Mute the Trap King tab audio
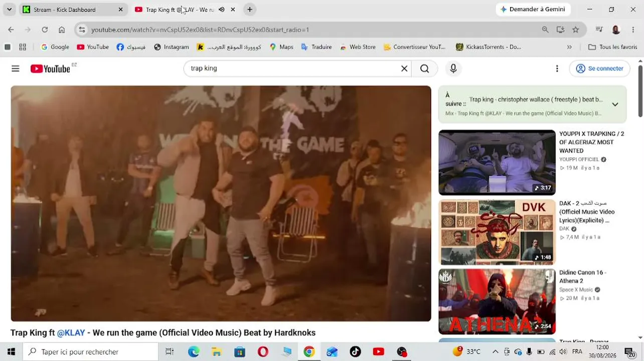Viewport: 644px width, 361px height. [x=222, y=10]
